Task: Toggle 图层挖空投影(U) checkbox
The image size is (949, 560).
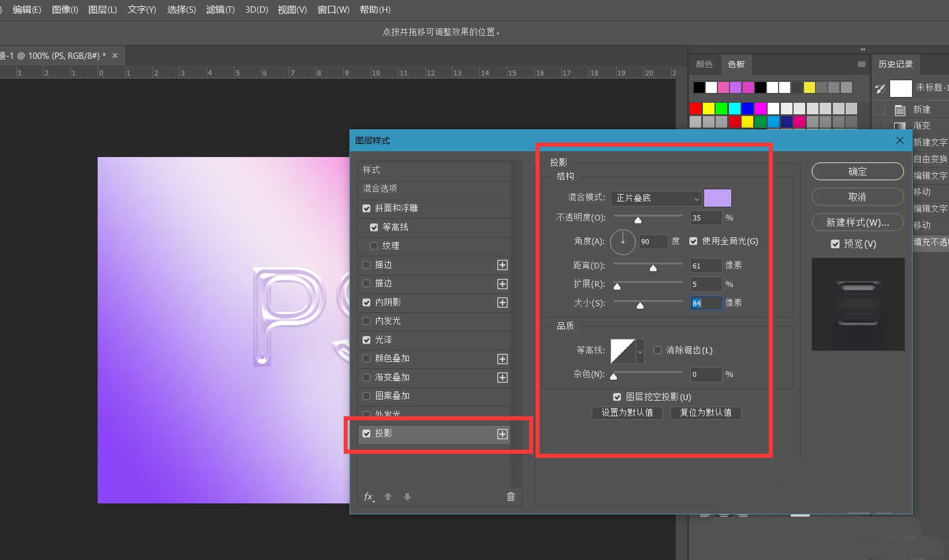Action: [617, 397]
